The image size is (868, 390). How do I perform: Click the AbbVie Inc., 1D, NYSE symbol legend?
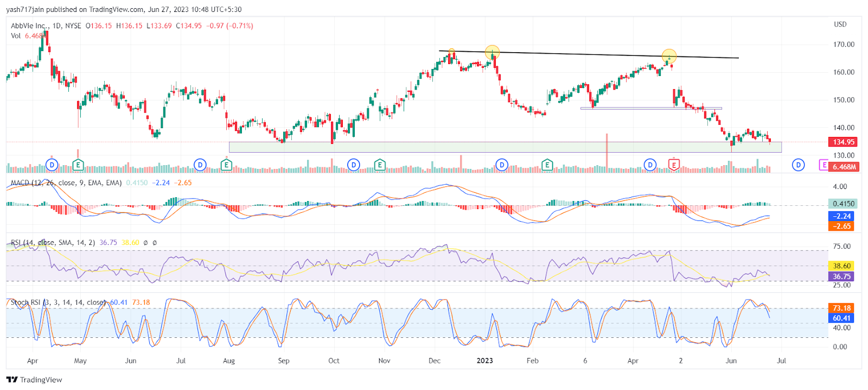pos(46,26)
